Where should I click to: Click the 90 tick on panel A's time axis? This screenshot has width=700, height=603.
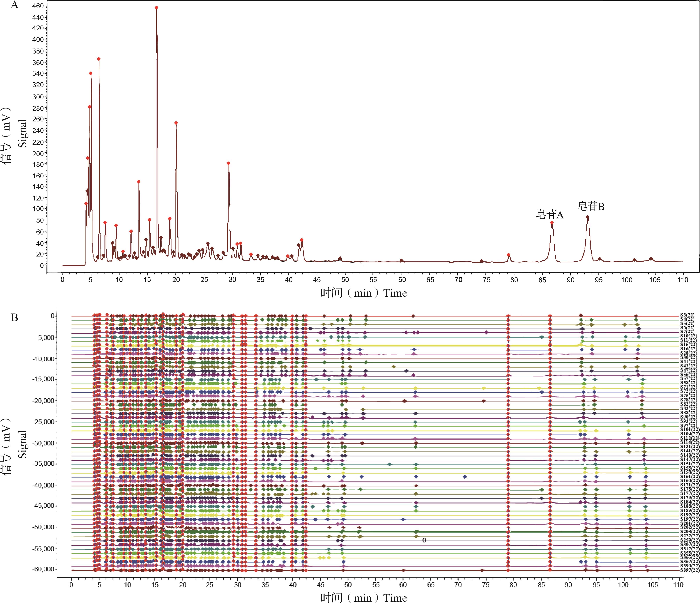coord(570,279)
